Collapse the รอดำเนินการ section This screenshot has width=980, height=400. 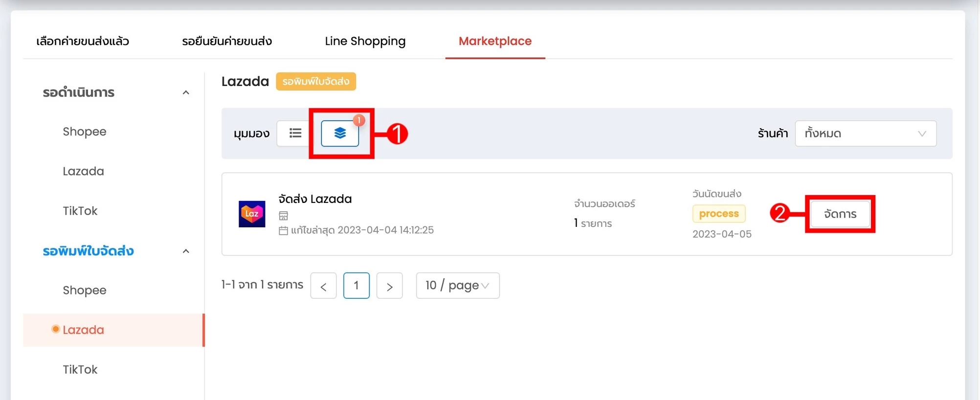click(x=186, y=92)
